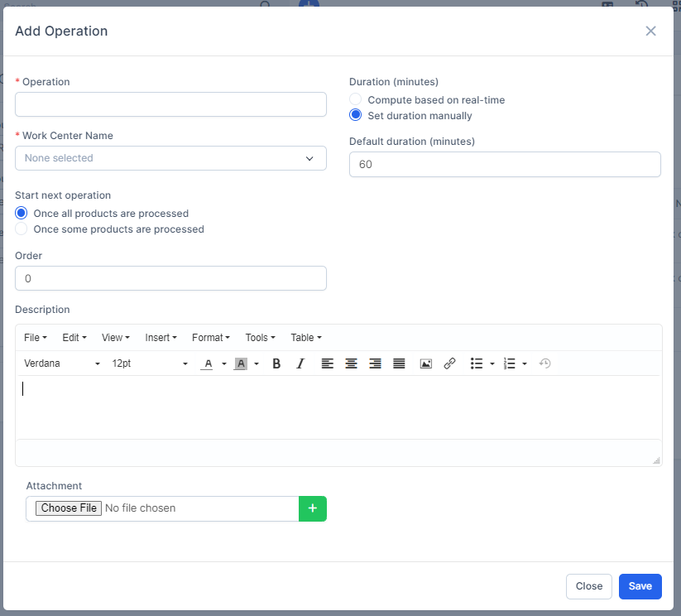
Task: Center align the description text
Action: 352,363
